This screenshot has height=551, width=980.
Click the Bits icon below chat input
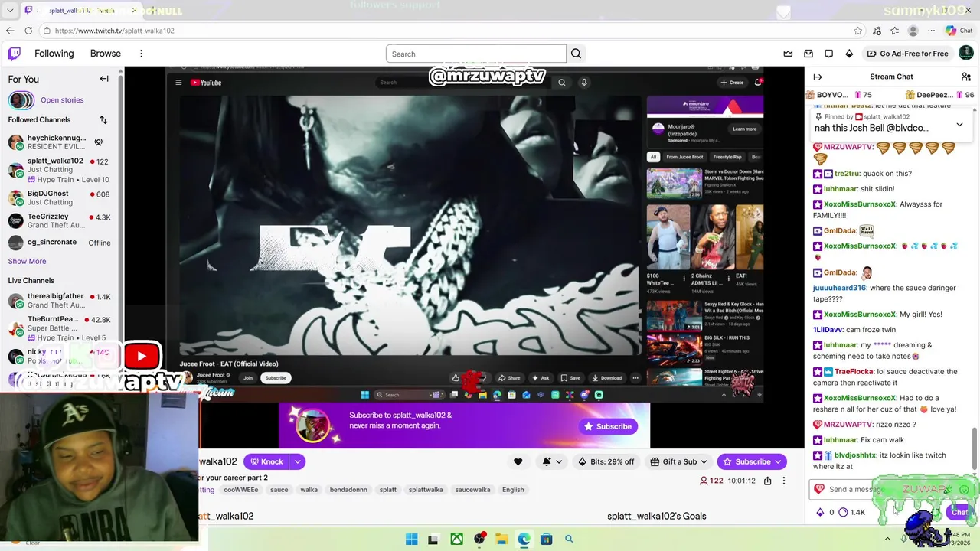pyautogui.click(x=820, y=512)
